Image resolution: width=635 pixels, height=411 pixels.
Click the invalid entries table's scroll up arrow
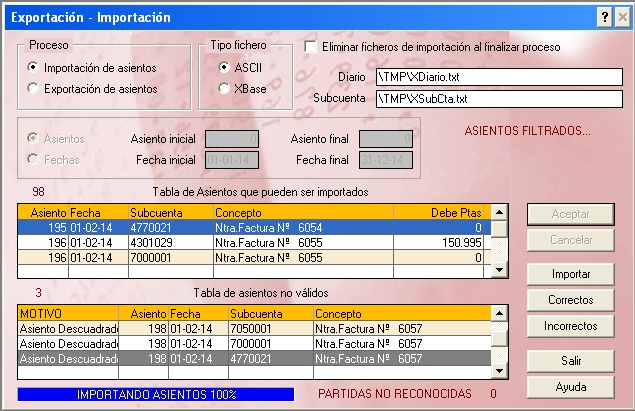pos(499,313)
